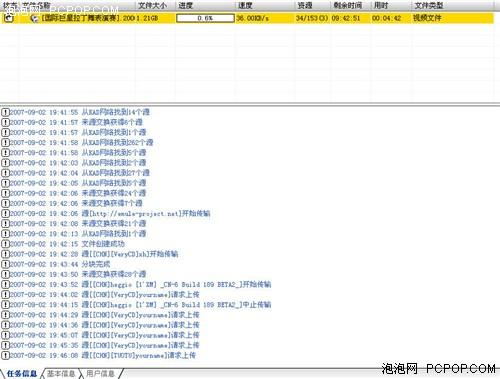Click the file type cell 视频文件
Image resolution: width=500 pixels, height=379 pixels.
[427, 18]
